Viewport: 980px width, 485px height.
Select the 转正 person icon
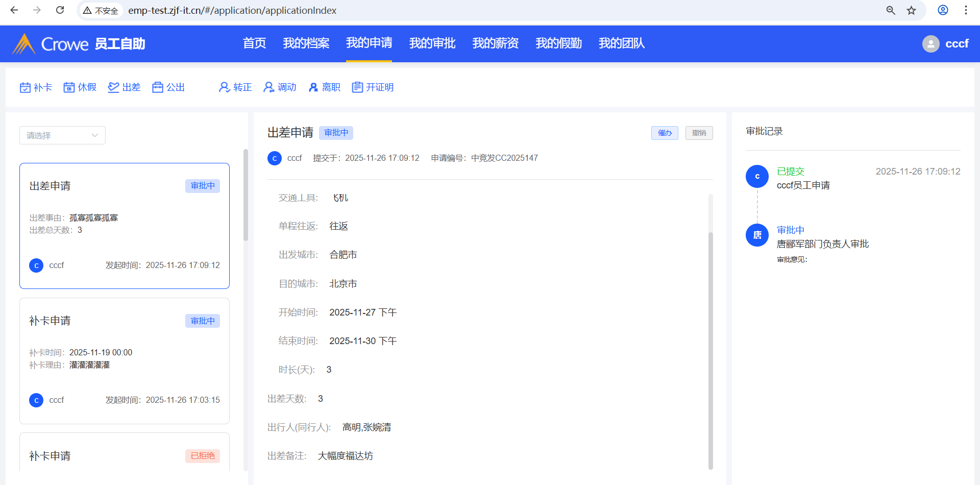pyautogui.click(x=224, y=87)
